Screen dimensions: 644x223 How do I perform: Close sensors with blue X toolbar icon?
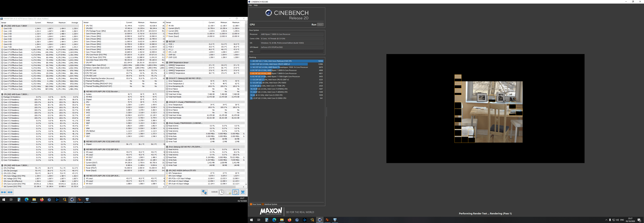[x=243, y=192]
